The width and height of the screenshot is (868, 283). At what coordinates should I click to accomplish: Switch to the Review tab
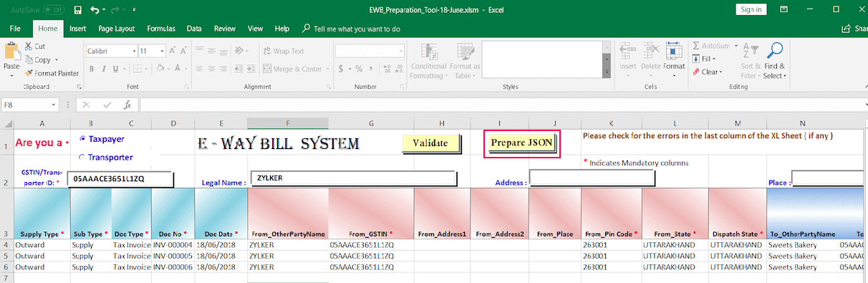(225, 29)
